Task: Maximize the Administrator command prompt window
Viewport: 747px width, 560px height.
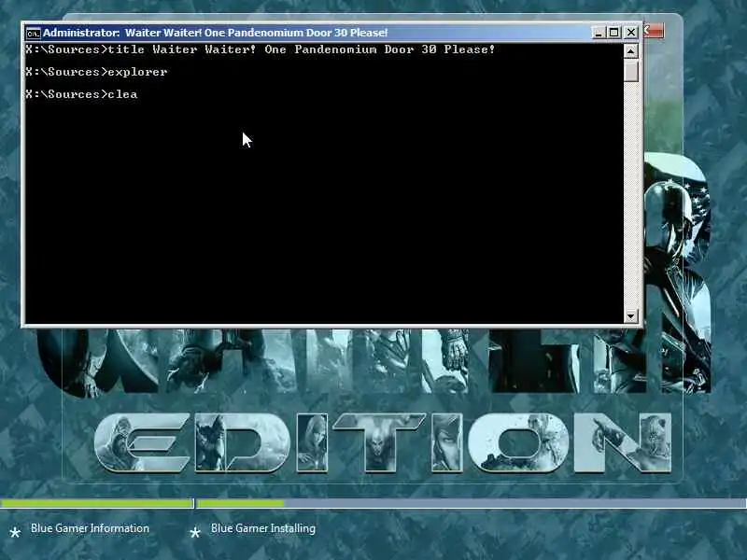Action: click(614, 33)
